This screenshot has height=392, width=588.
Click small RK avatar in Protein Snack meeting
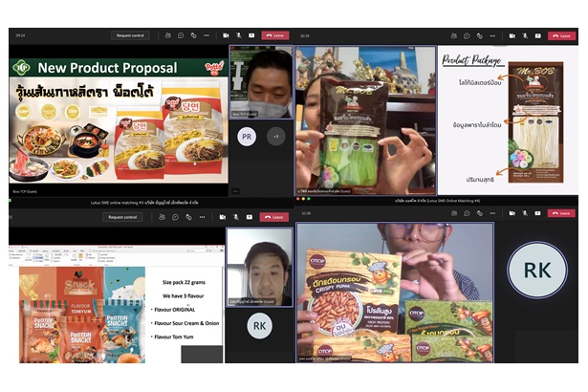coord(259,326)
